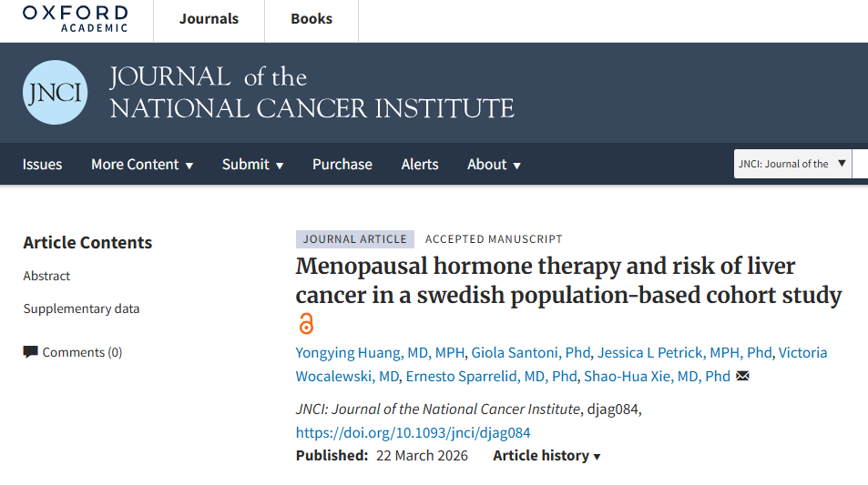This screenshot has width=868, height=485.
Task: Expand the About menu
Action: tap(494, 165)
